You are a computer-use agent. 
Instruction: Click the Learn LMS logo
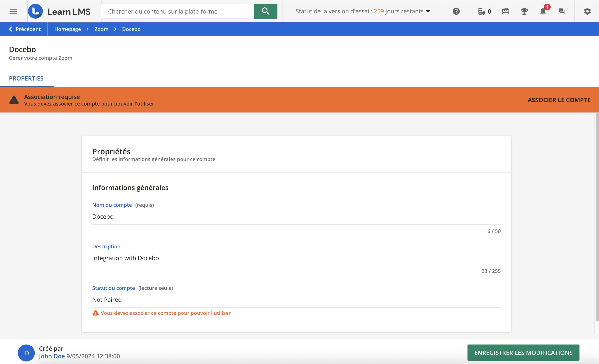tap(60, 11)
